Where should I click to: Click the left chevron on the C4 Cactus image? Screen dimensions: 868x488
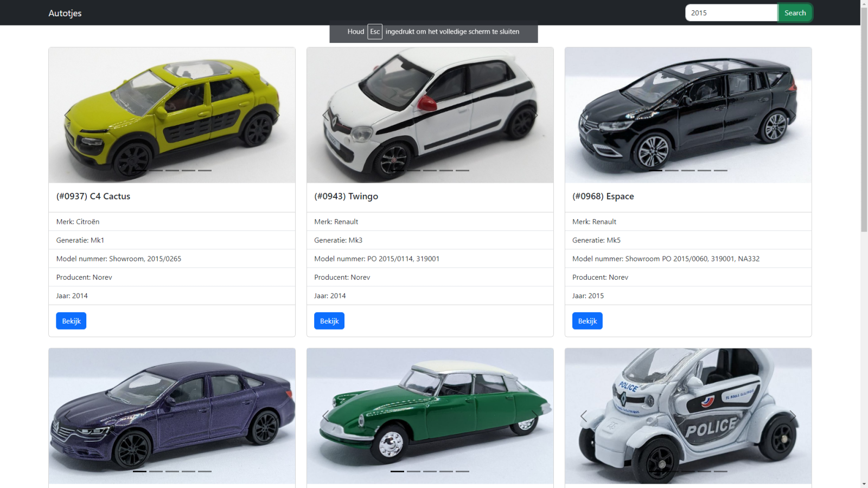pyautogui.click(x=66, y=115)
